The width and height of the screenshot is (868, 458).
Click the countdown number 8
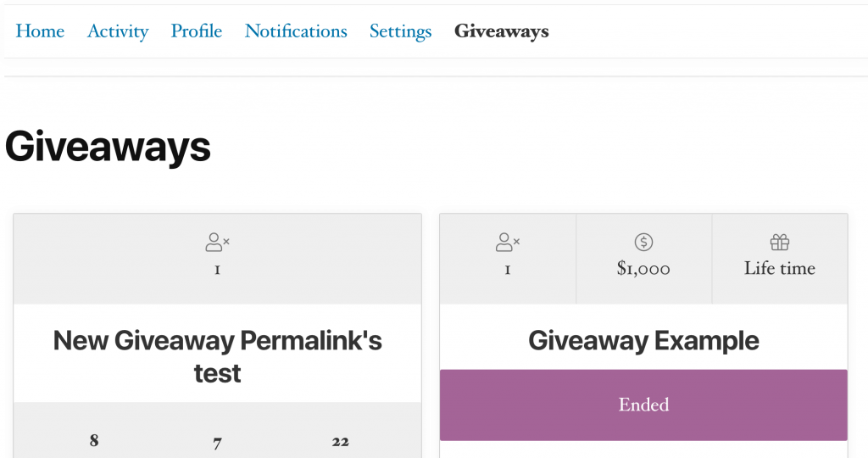[94, 440]
